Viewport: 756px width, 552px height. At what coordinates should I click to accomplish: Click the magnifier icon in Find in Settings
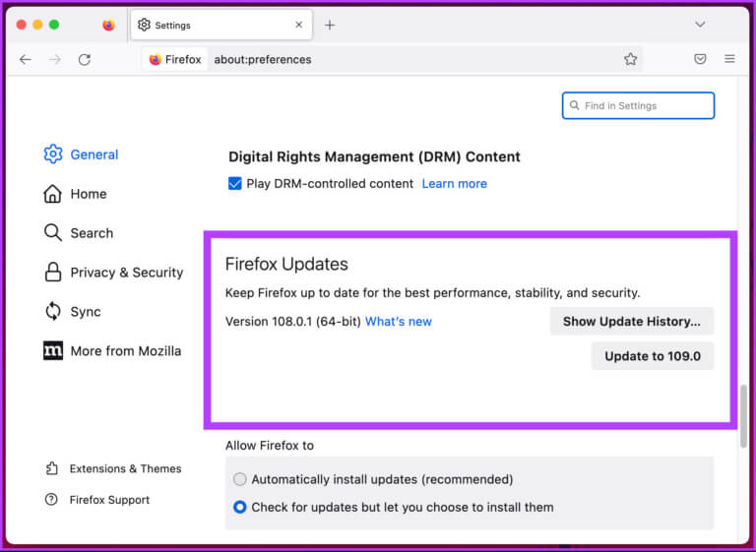[x=574, y=105]
